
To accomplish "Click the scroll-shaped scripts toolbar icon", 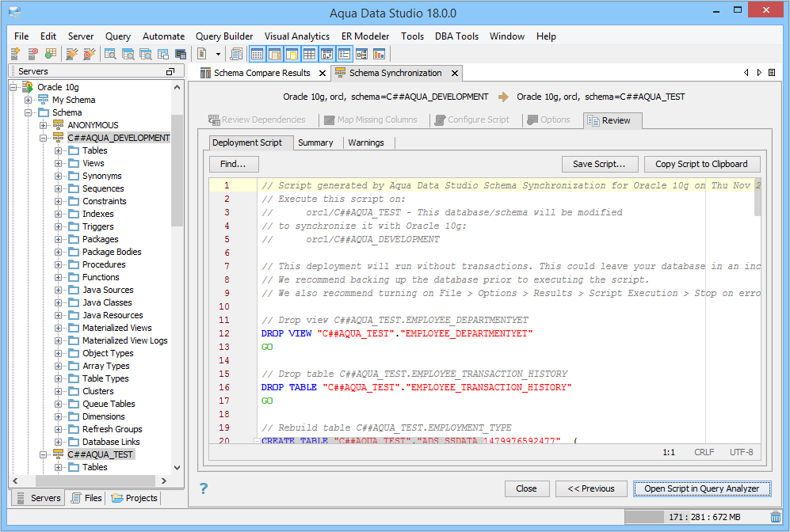I will (236, 53).
